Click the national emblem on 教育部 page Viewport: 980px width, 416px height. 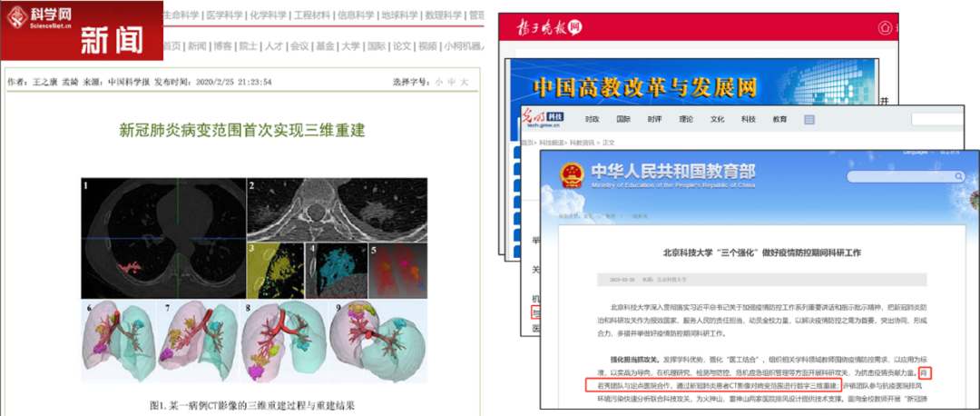point(572,173)
